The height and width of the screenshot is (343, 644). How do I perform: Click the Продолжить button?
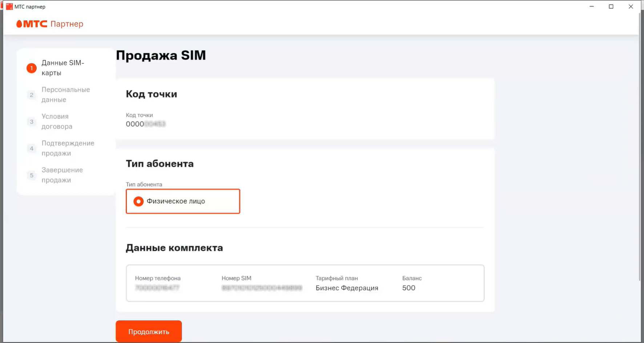click(x=149, y=331)
